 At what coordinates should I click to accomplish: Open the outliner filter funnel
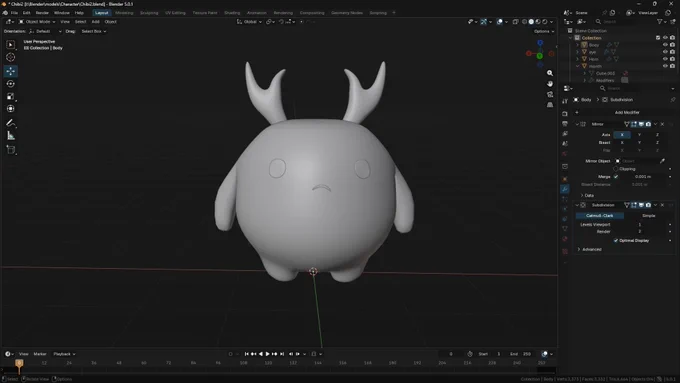[660, 21]
